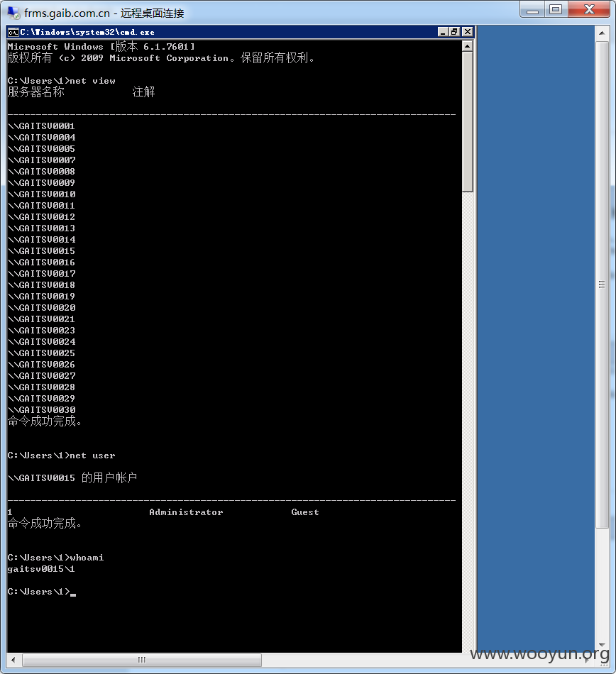This screenshot has width=616, height=674.
Task: Click the \\GAITSV0005 server entry
Action: coord(41,149)
